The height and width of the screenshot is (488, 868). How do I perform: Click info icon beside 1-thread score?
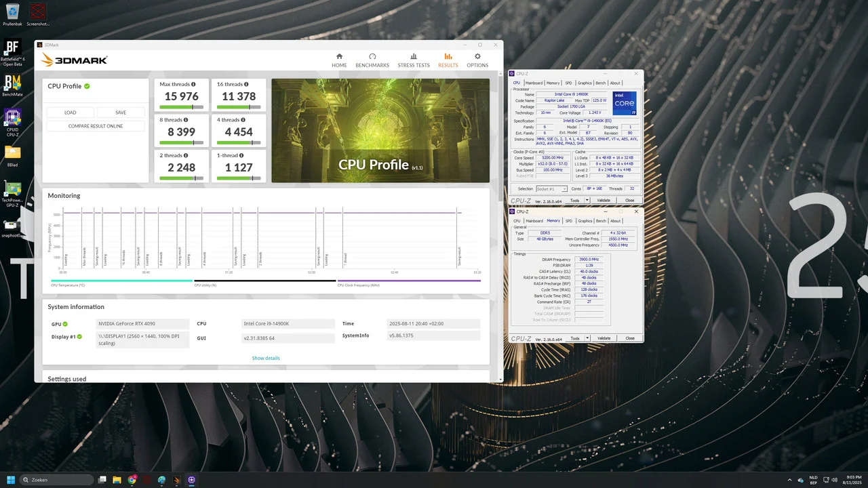click(241, 156)
